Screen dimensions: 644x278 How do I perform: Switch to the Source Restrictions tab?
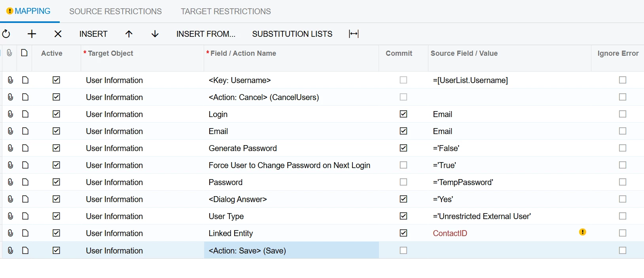(116, 11)
